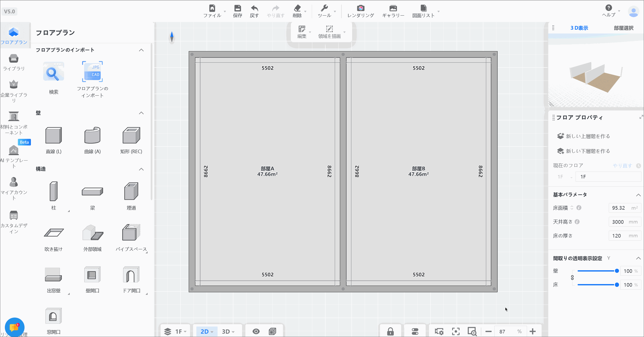The height and width of the screenshot is (337, 644).
Task: Open the ツール wrench icon
Action: 324,8
